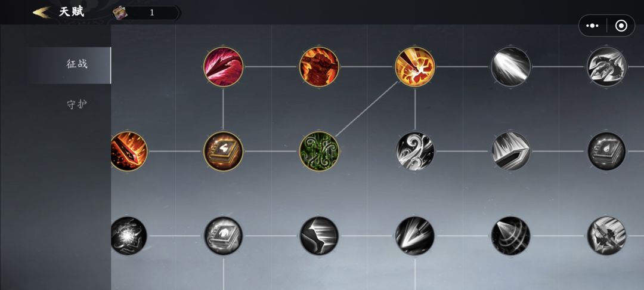This screenshot has width=644, height=290.
Task: Select the locked grey book talent in bottom row
Action: click(224, 236)
